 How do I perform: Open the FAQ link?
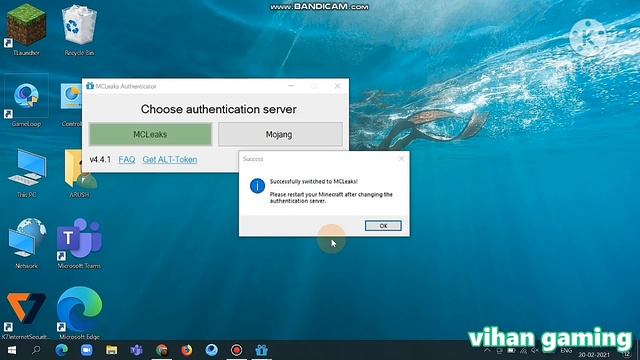(127, 160)
